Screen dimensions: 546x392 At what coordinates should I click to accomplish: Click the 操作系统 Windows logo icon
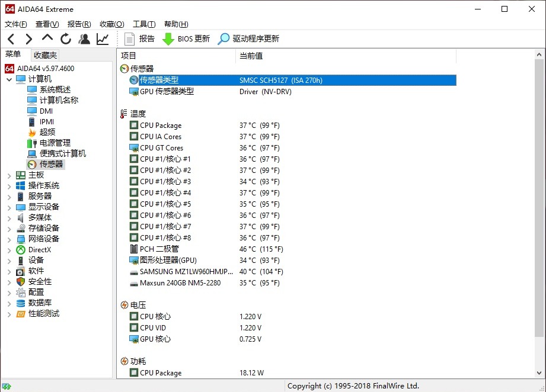(x=21, y=186)
